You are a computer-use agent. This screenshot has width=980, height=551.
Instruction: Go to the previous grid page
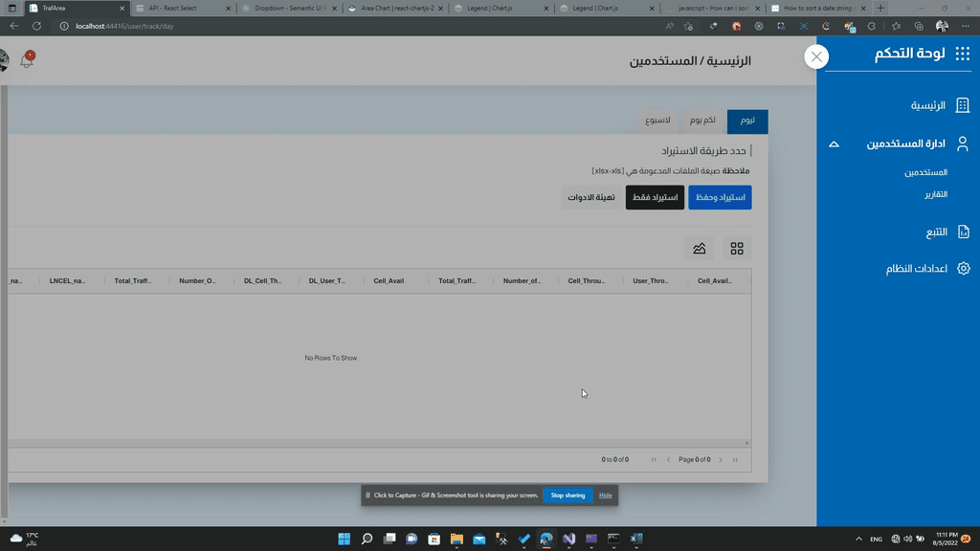(668, 460)
